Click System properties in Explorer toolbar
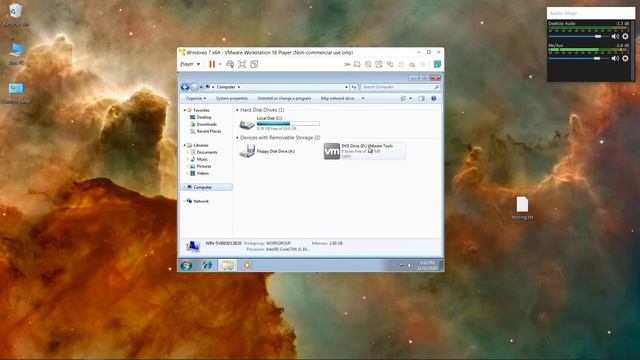Screen dimensions: 640x360 tap(232, 98)
